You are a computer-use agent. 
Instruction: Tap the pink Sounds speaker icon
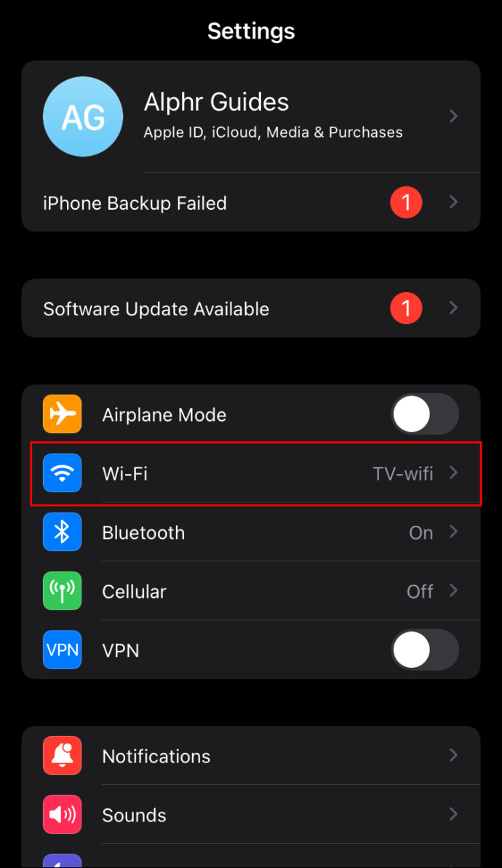(x=63, y=814)
